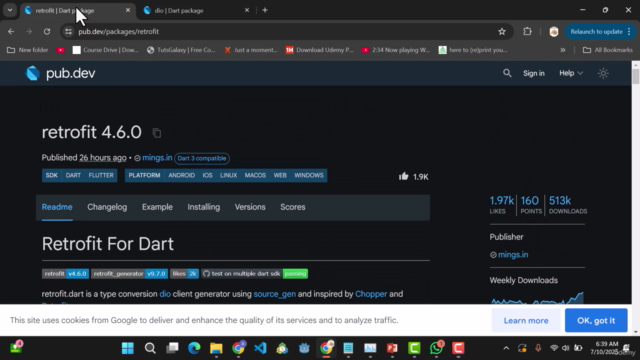Click the MACOS platform tag
This screenshot has height=360, width=640.
[255, 175]
